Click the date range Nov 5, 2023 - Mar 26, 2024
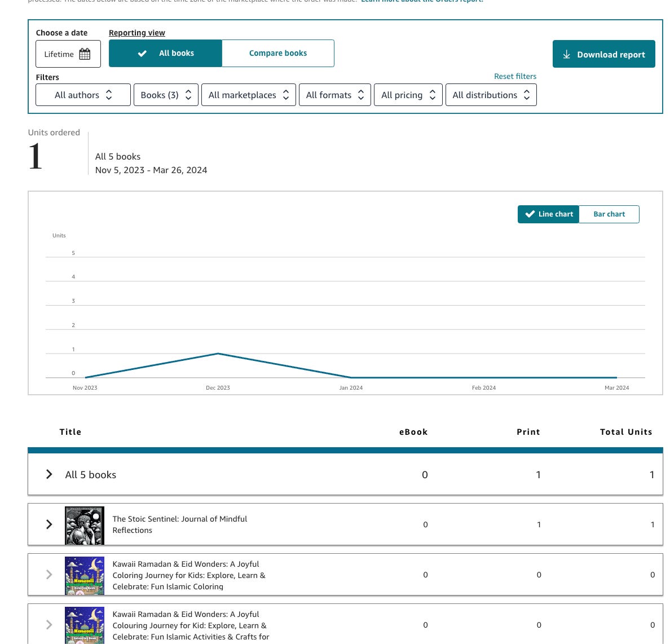Viewport: 670px width, 644px height. 151,170
